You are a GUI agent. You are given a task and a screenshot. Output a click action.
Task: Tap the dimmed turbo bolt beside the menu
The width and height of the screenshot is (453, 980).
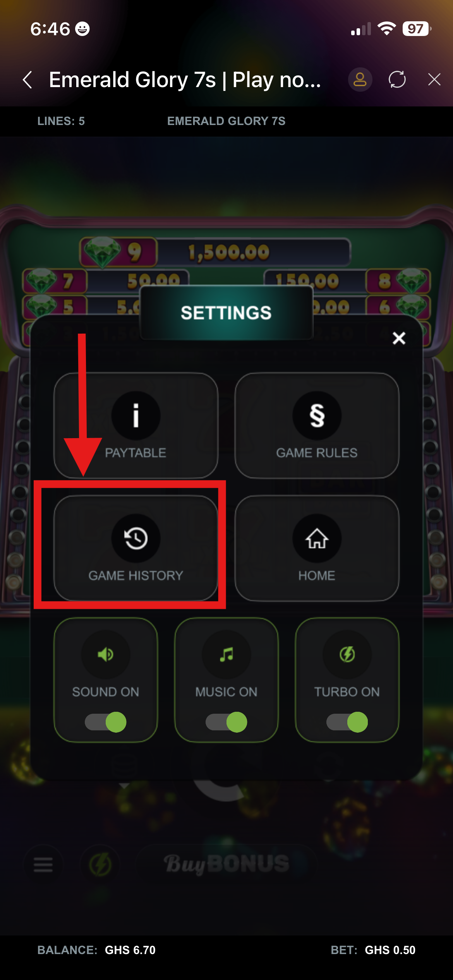(x=100, y=864)
